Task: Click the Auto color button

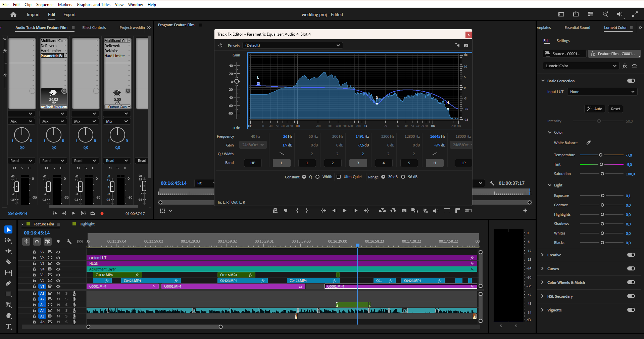Action: tap(594, 109)
